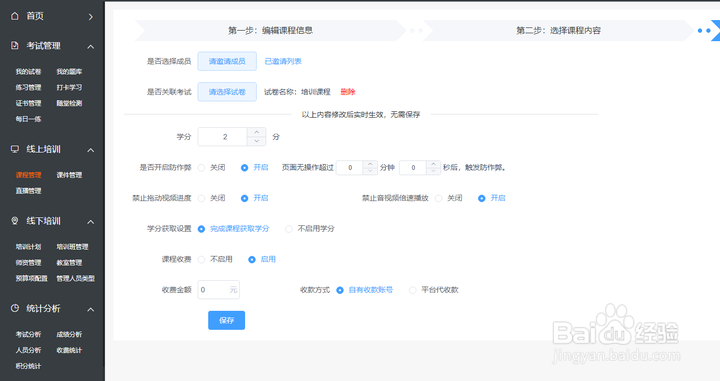720x381 pixels.
Task: Click the 收费金额 input field
Action: [x=219, y=290]
